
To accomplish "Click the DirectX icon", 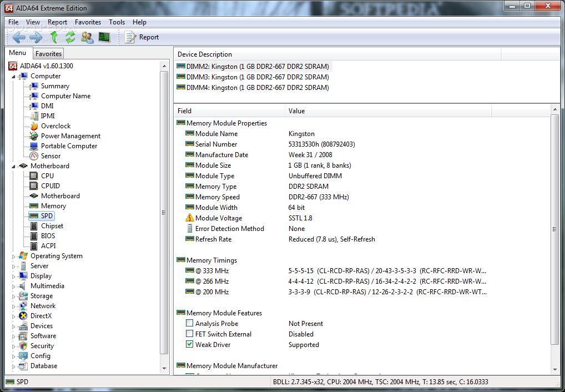I will (23, 316).
